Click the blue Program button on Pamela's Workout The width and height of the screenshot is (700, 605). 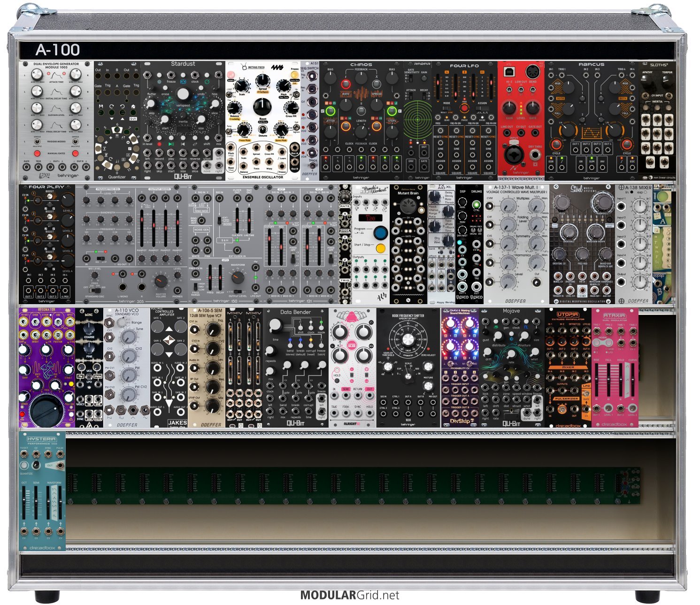coord(380,232)
